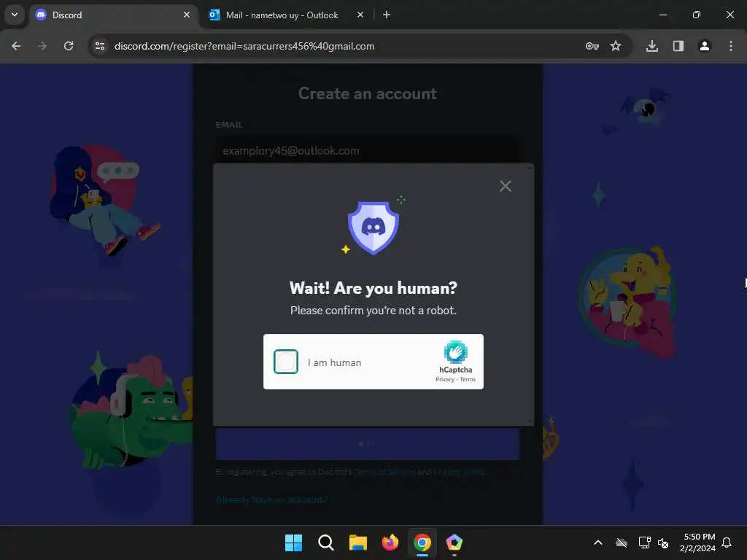
Task: Open Chrome downloads
Action: coord(652,46)
